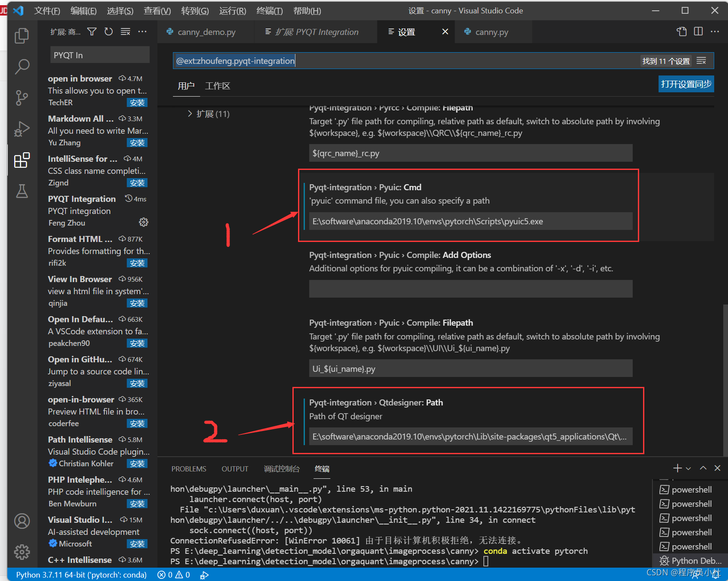This screenshot has width=728, height=581.
Task: Open the Run and Debug view
Action: click(x=22, y=129)
